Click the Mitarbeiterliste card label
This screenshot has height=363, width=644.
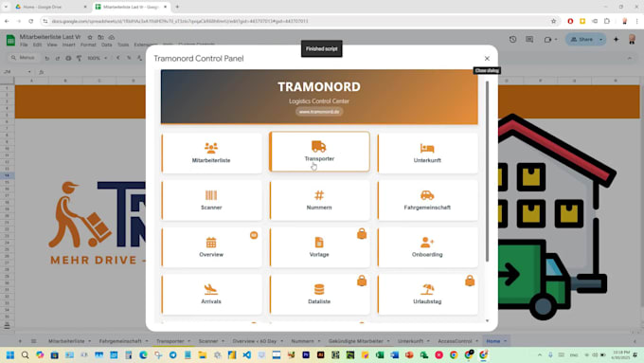211,160
